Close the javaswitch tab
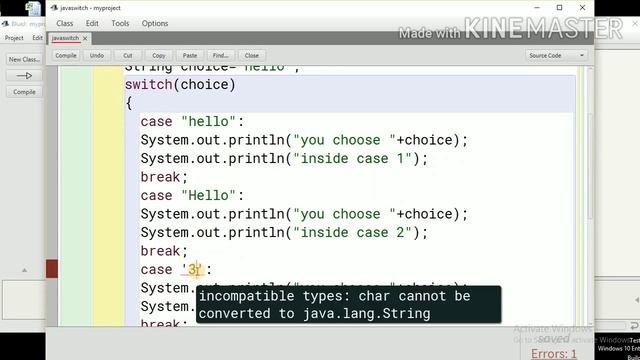The image size is (640, 360). pyautogui.click(x=85, y=38)
